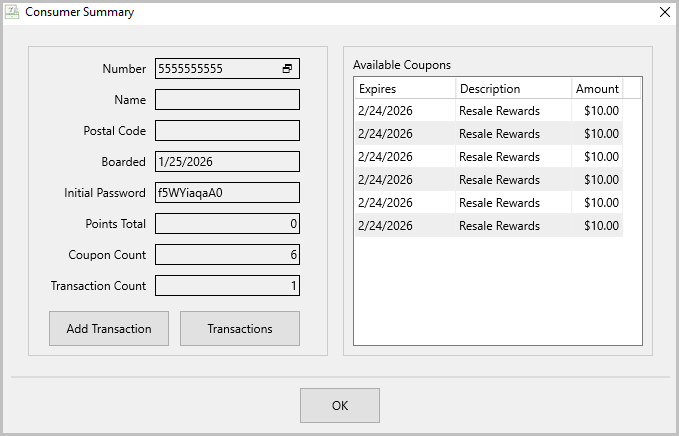Click the lookup icon in Number field

(x=287, y=68)
